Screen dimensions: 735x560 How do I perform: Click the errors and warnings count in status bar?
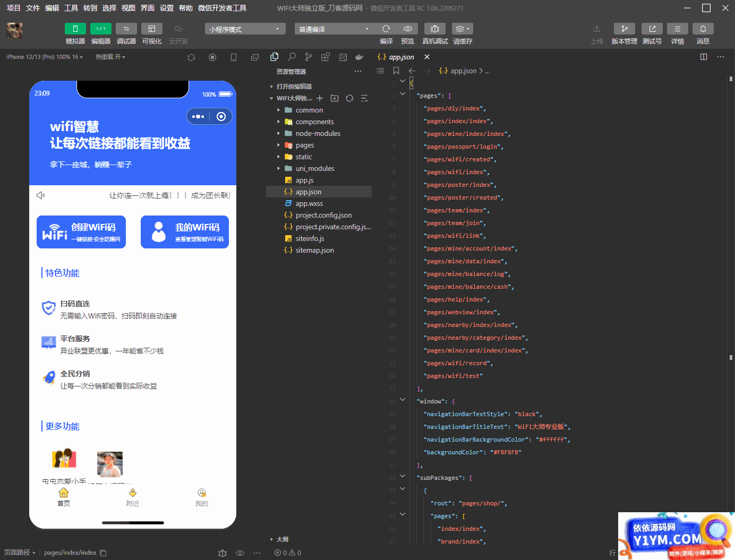point(288,553)
